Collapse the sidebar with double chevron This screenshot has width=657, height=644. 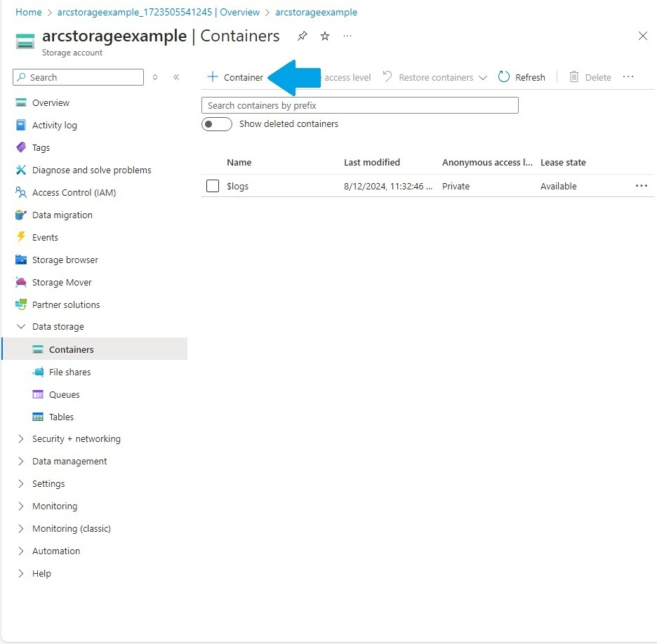point(176,77)
